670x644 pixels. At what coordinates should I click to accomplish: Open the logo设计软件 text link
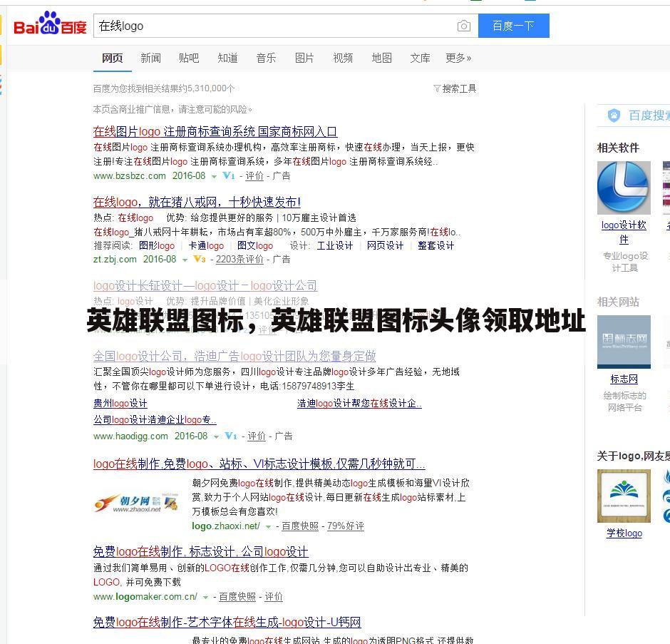pos(624,232)
